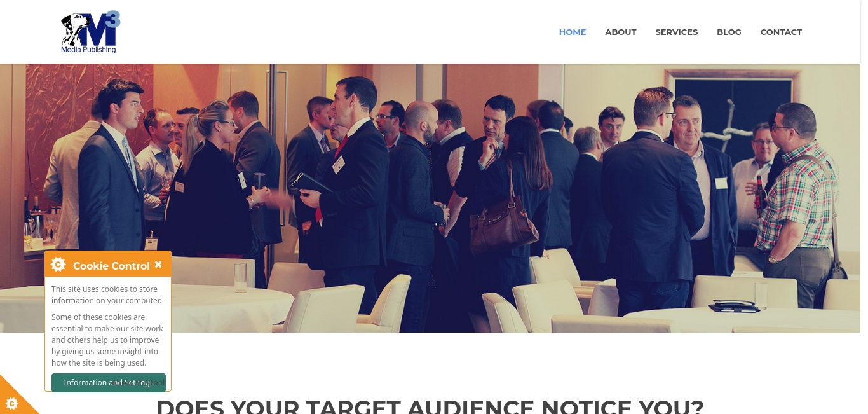This screenshot has height=414, width=868.
Task: Select CONTACT in the navigation bar
Action: (x=781, y=32)
